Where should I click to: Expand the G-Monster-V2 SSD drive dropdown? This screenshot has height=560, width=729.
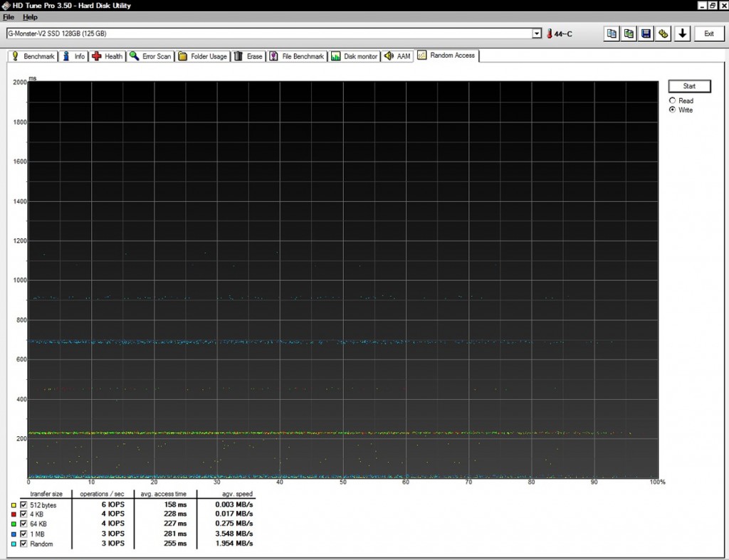(537, 33)
